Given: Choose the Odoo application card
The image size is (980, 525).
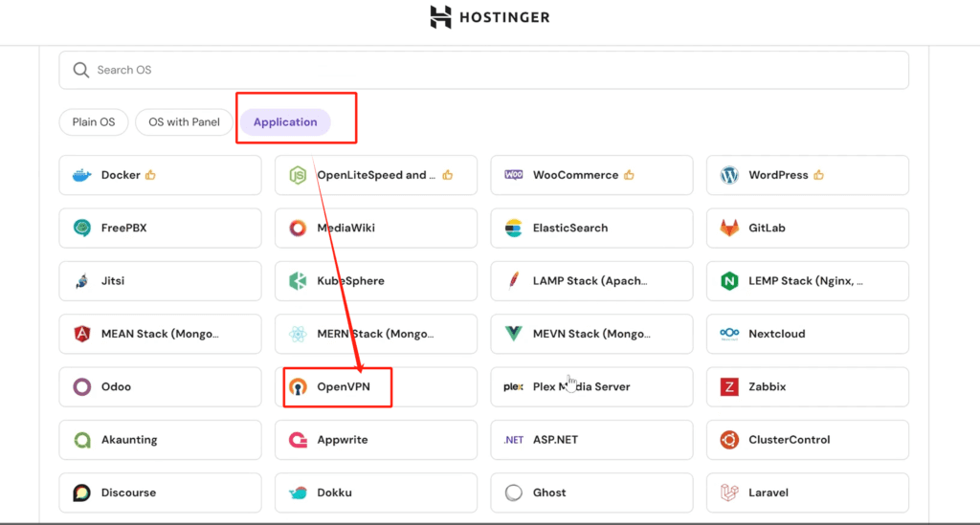Looking at the screenshot, I should [x=160, y=387].
